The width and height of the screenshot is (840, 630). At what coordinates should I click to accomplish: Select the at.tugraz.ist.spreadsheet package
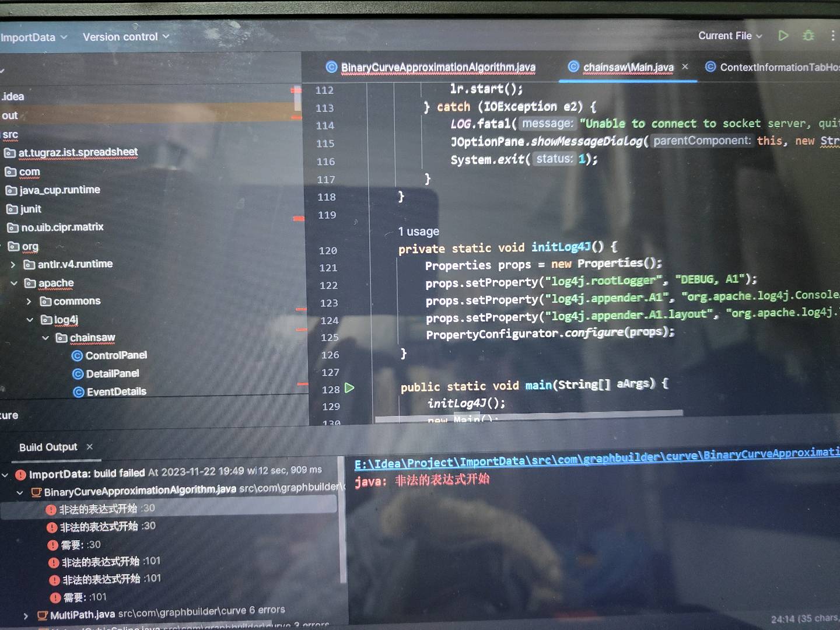(78, 152)
